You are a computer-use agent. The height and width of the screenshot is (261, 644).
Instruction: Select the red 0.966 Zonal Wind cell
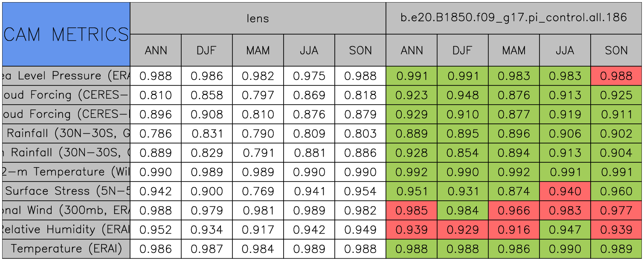(513, 211)
